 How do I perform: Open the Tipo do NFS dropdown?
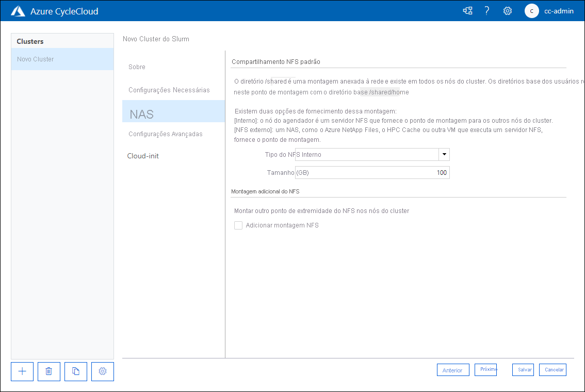click(444, 154)
